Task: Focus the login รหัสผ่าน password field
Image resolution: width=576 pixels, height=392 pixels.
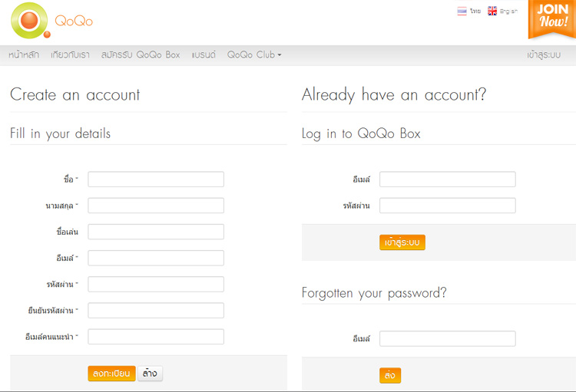Action: (448, 206)
